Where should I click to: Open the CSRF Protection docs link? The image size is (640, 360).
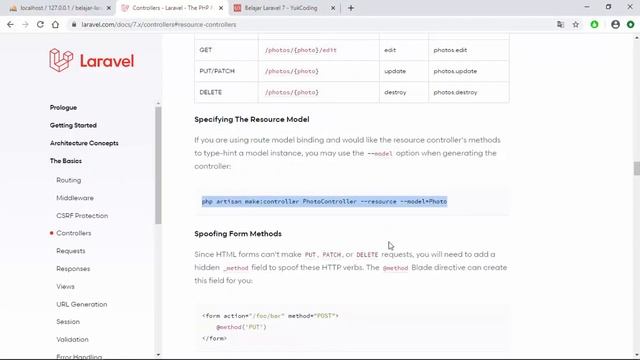pos(82,216)
